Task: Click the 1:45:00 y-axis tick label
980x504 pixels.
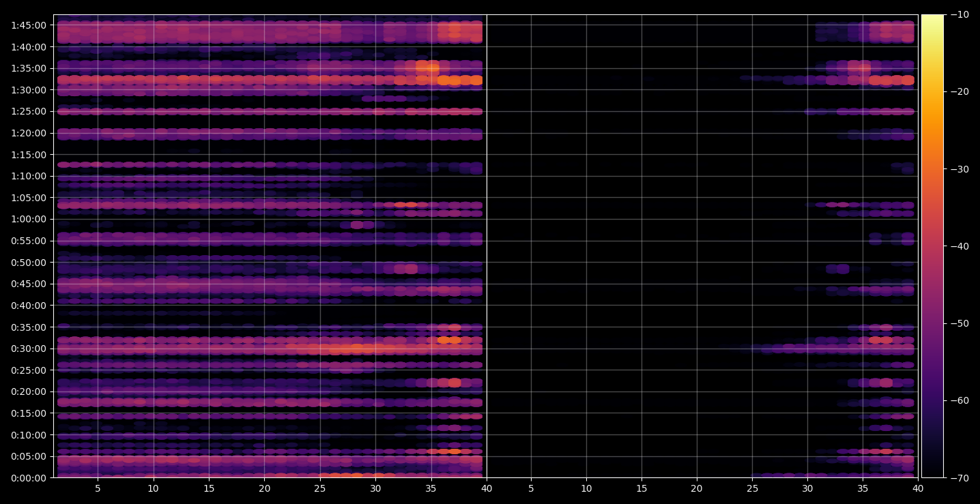Action: pyautogui.click(x=29, y=25)
